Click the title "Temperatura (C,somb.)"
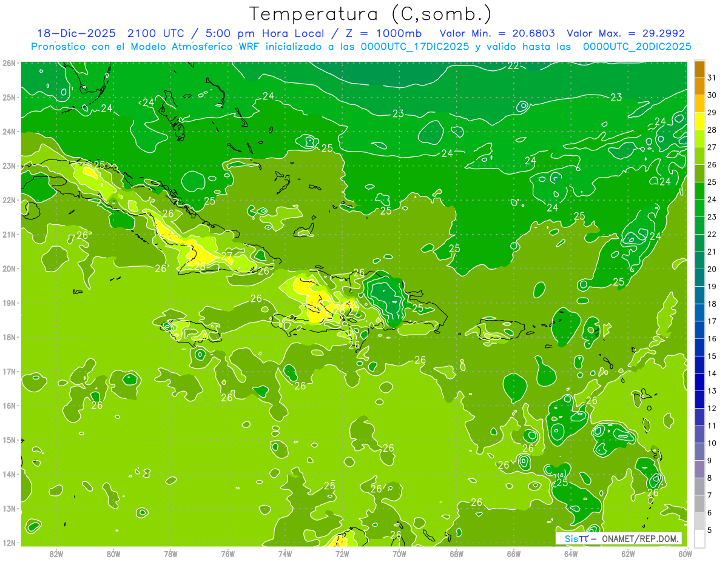 (371, 14)
